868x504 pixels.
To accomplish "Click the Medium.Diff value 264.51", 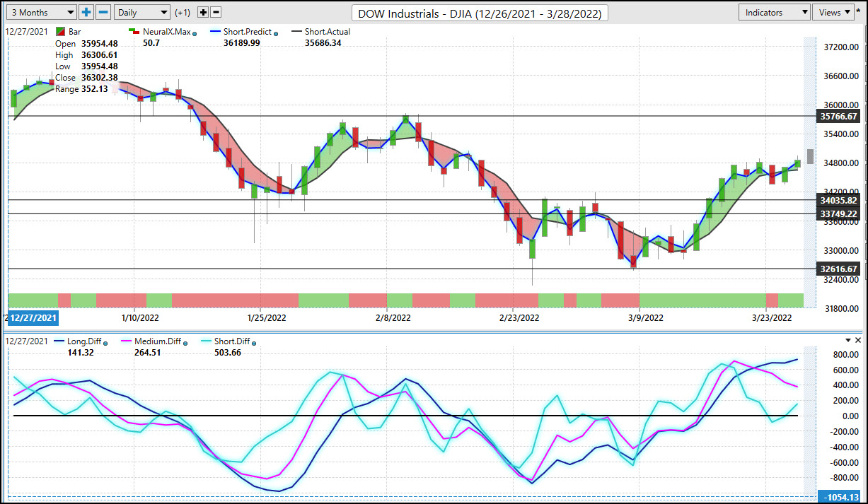I will [149, 352].
